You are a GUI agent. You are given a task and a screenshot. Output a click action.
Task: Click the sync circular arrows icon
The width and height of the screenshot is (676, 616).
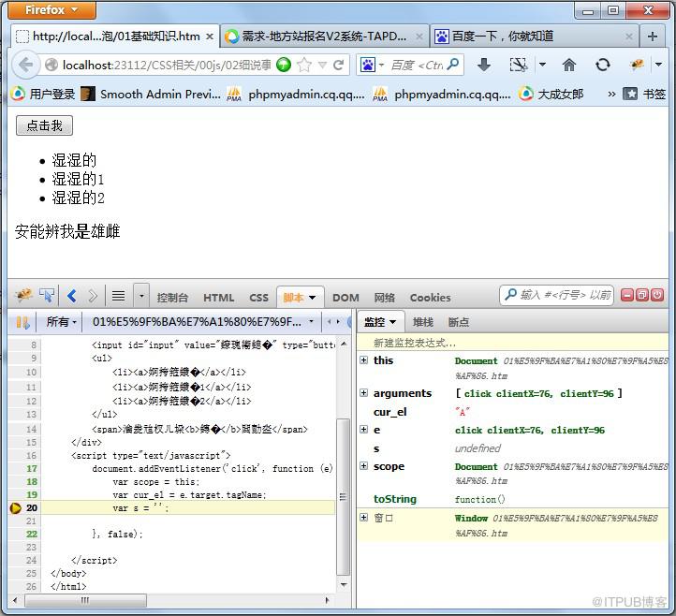pyautogui.click(x=603, y=66)
